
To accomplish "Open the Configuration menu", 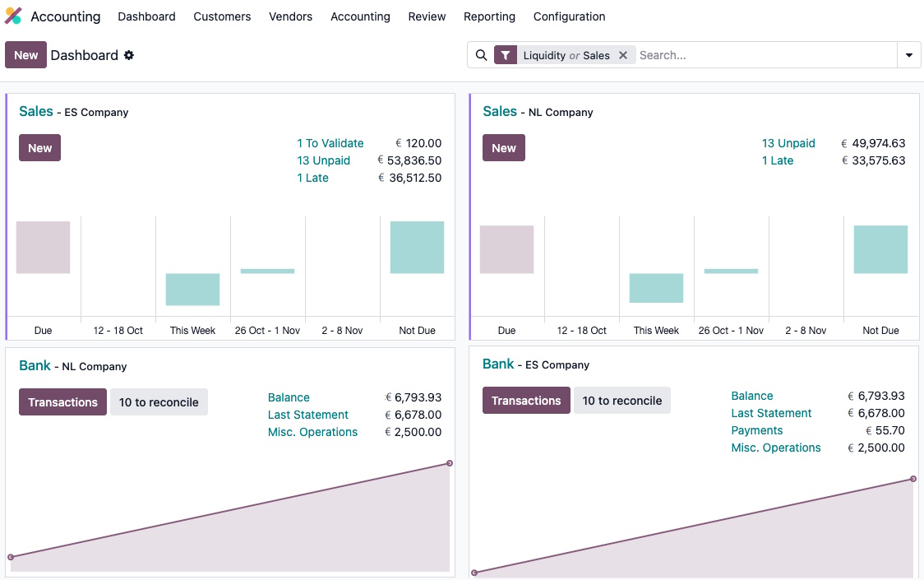I will click(x=569, y=16).
